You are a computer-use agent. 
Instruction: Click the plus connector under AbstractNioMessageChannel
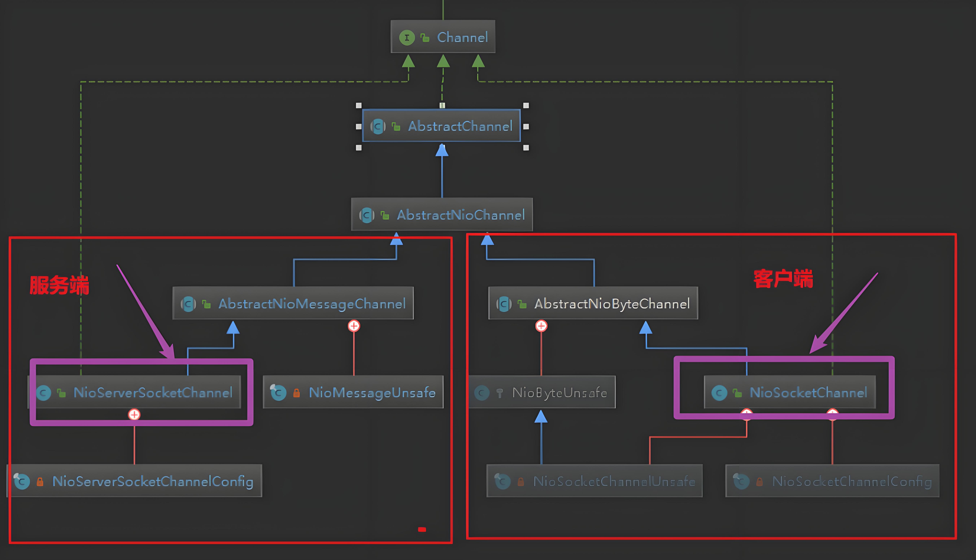tap(354, 326)
